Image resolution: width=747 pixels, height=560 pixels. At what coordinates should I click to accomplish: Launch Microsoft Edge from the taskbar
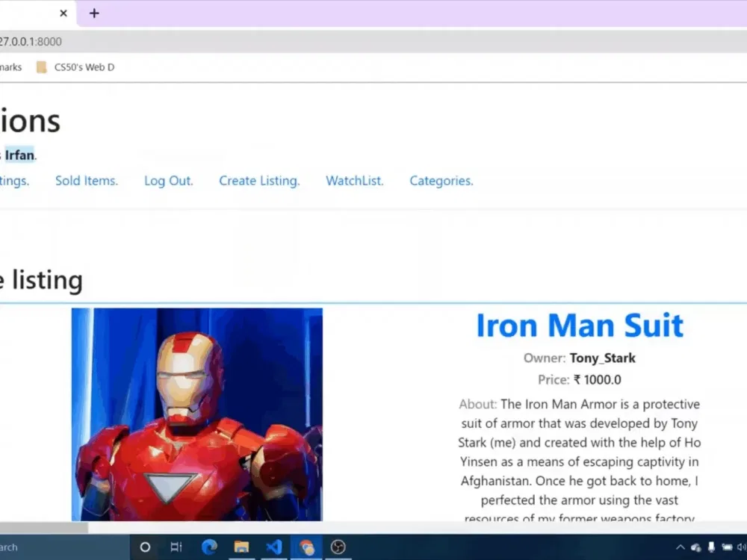click(209, 547)
